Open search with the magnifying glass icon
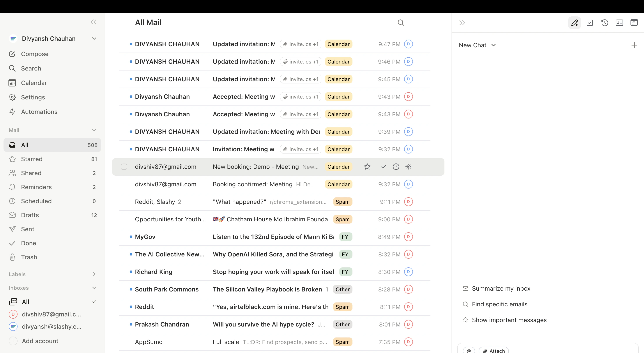Viewport: 644px width, 353px height. click(x=401, y=23)
